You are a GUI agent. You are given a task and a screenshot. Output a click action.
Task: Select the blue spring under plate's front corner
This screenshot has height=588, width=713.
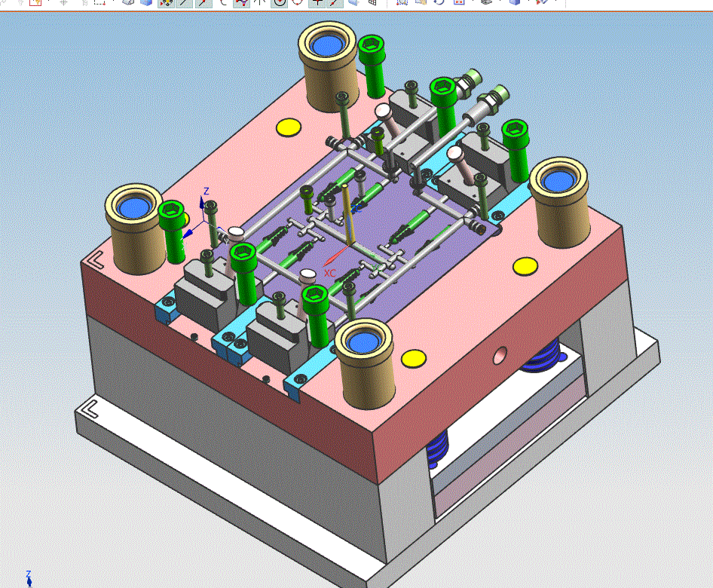[437, 448]
